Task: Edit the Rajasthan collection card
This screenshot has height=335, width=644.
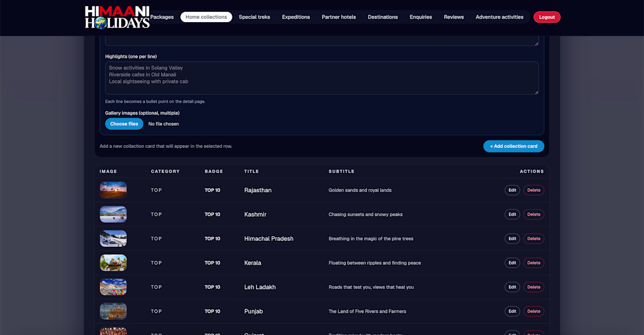Action: click(512, 190)
